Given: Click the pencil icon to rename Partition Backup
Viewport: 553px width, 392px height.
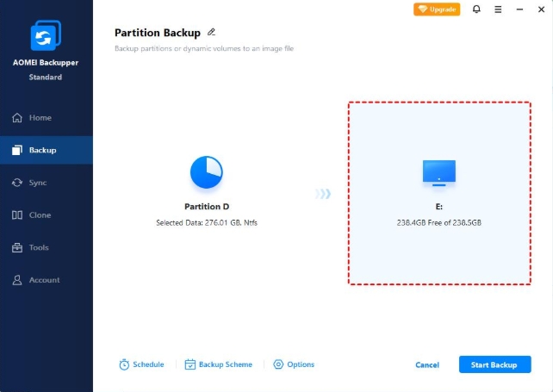Looking at the screenshot, I should click(211, 32).
